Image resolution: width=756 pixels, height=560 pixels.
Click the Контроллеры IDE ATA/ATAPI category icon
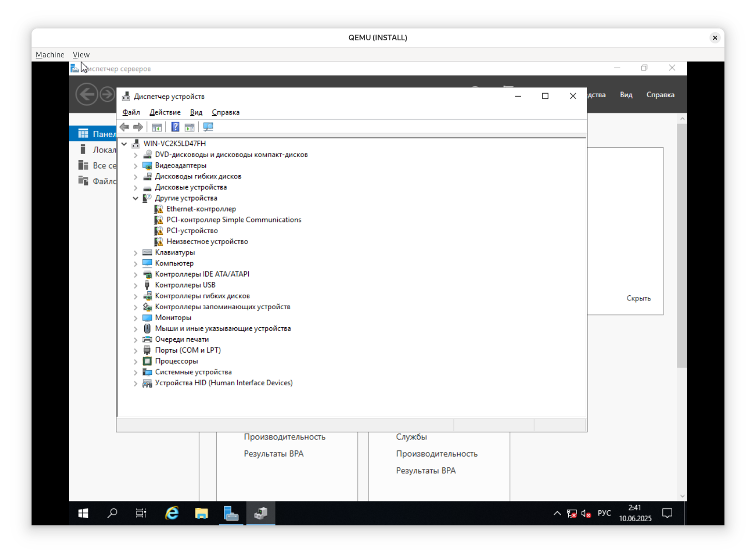tap(147, 274)
